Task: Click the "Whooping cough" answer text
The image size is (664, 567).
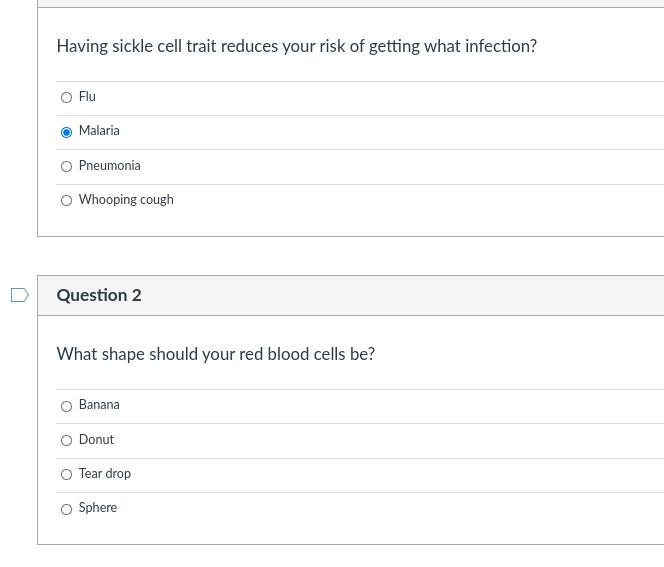Action: coord(126,200)
